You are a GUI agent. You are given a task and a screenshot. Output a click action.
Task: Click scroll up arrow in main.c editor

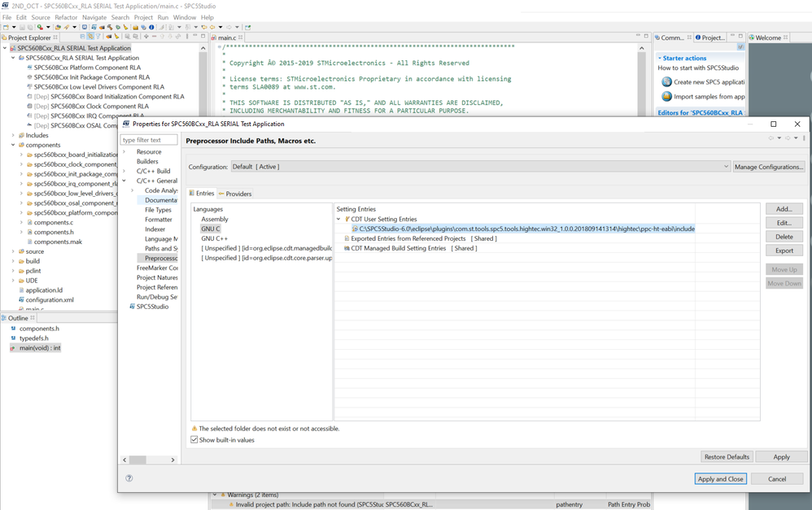click(x=642, y=48)
